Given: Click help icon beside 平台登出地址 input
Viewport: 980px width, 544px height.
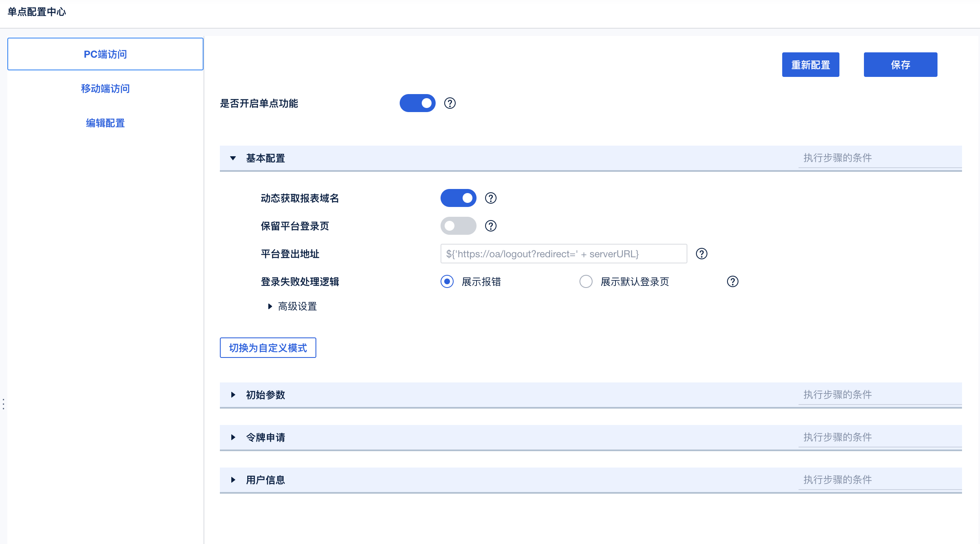Looking at the screenshot, I should tap(701, 254).
